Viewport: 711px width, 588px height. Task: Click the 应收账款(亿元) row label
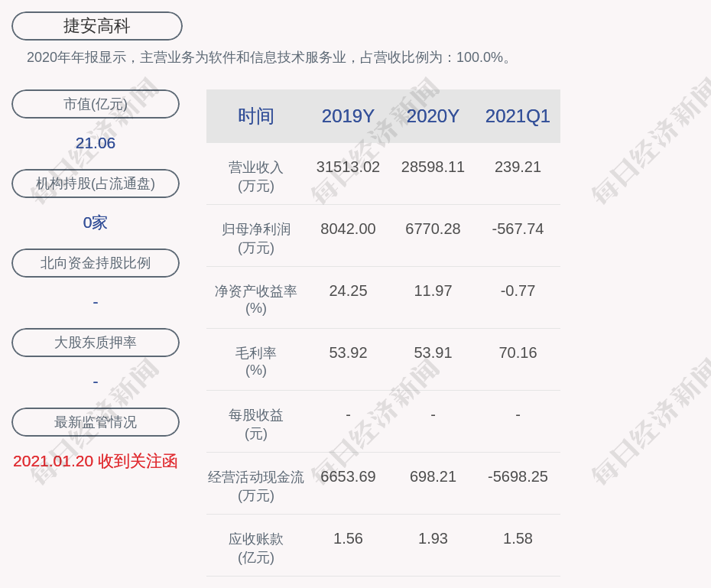(256, 547)
